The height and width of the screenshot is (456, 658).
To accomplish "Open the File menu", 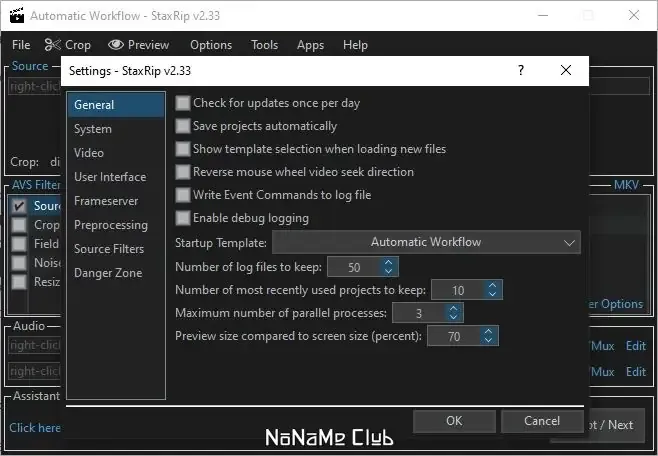I will point(21,44).
